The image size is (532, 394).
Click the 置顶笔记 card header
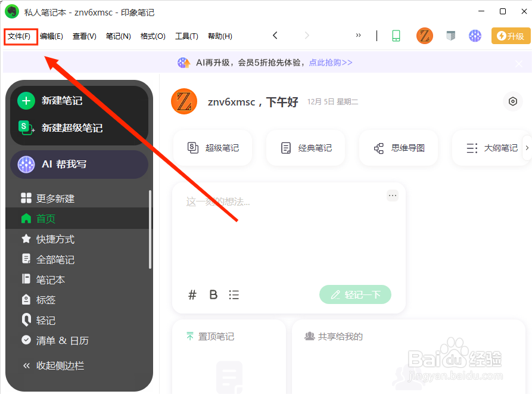210,336
